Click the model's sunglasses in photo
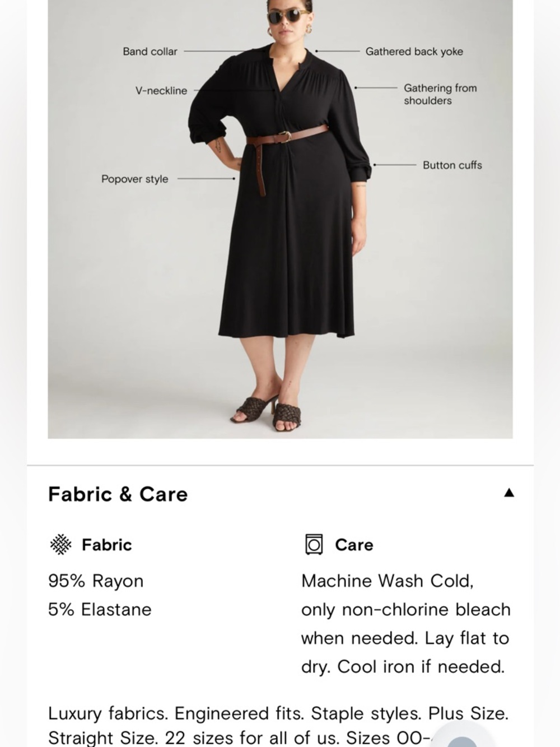 (x=291, y=17)
